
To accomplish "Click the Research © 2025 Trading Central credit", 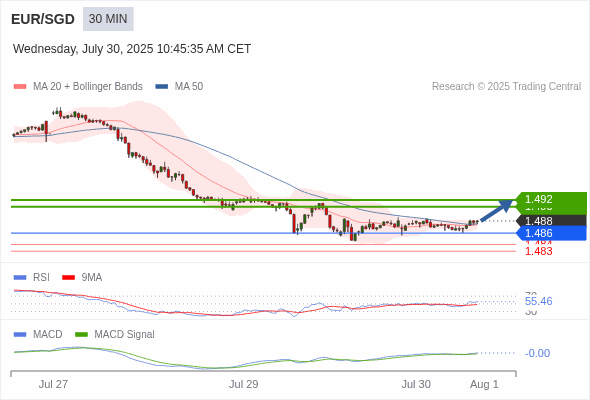I will click(506, 87).
